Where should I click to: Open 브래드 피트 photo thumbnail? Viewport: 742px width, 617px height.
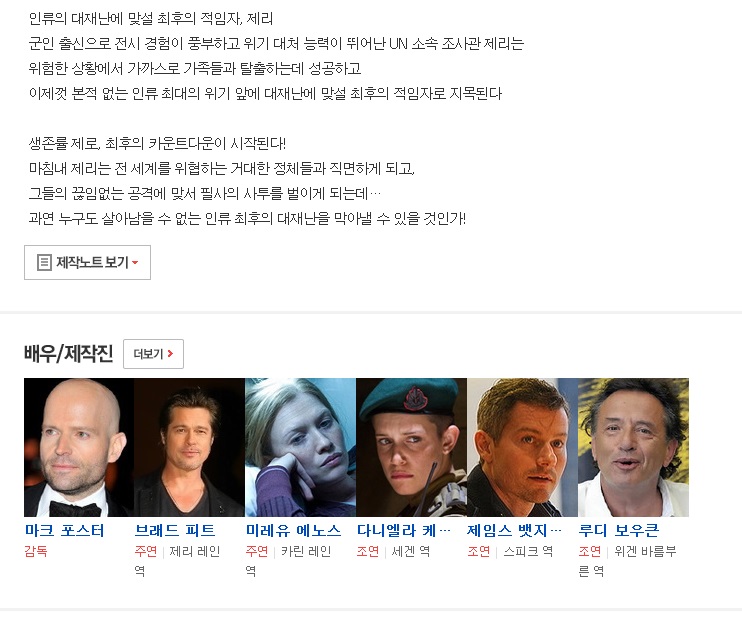point(190,447)
